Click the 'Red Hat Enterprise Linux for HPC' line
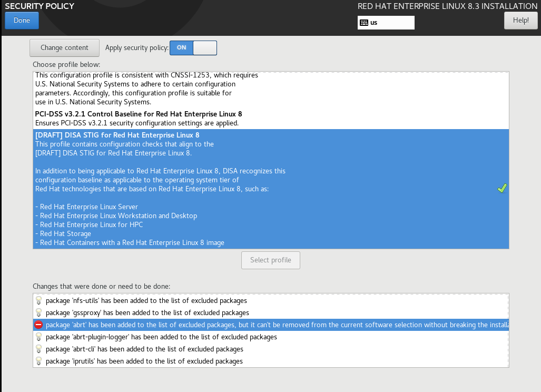Image resolution: width=541 pixels, height=392 pixels. pos(89,224)
